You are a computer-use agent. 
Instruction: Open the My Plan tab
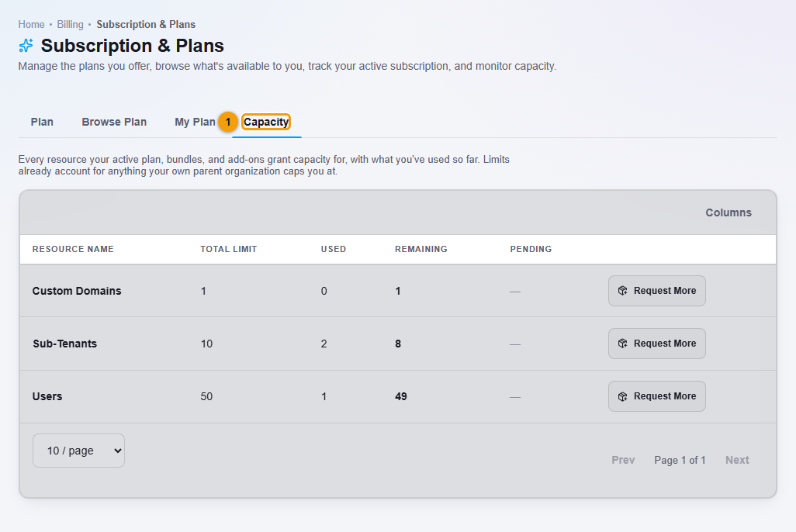point(195,122)
